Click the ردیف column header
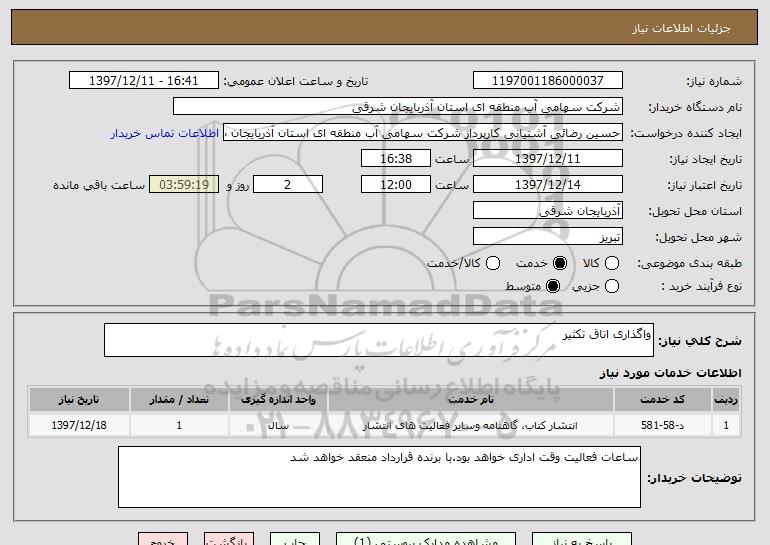Viewport: 770px width, 545px height. click(x=726, y=400)
